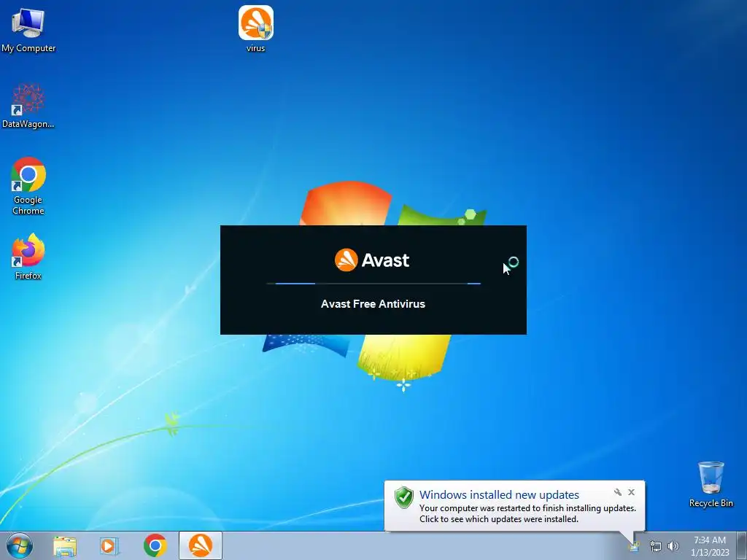
Task: Click the Avast logo in splash screen
Action: (x=372, y=260)
